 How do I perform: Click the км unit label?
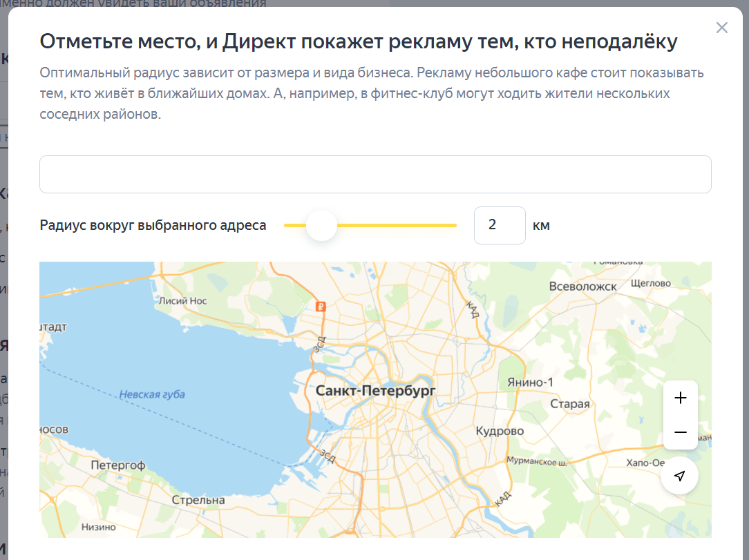tap(541, 225)
